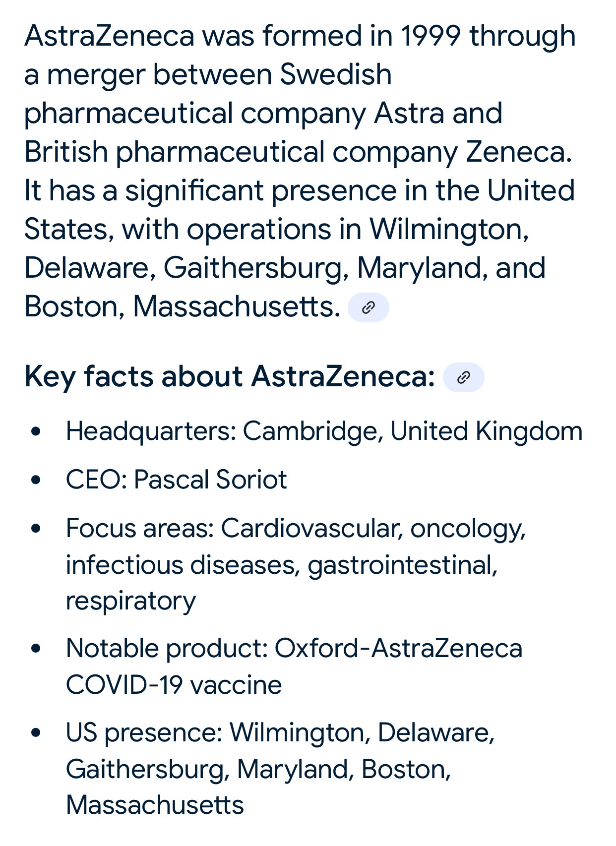The height and width of the screenshot is (846, 616).
Task: Select the 'CEO: Pascal Soriot' bullet item
Action: tap(177, 480)
